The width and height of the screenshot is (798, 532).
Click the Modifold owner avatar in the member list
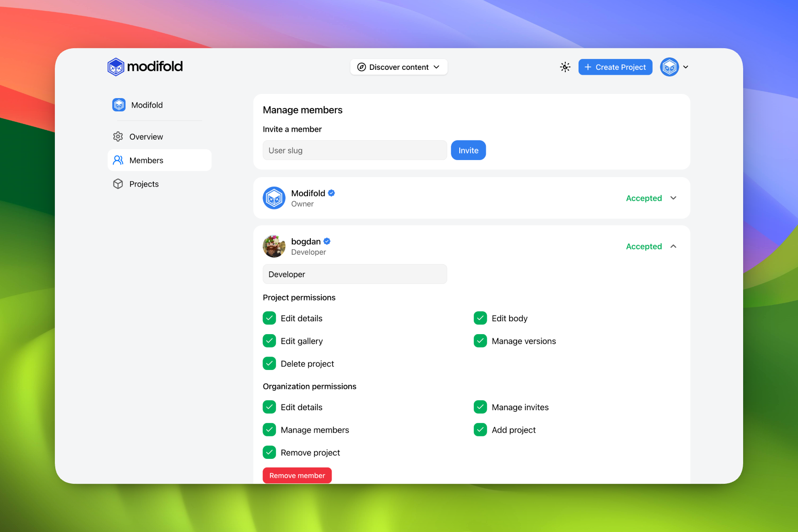point(274,198)
